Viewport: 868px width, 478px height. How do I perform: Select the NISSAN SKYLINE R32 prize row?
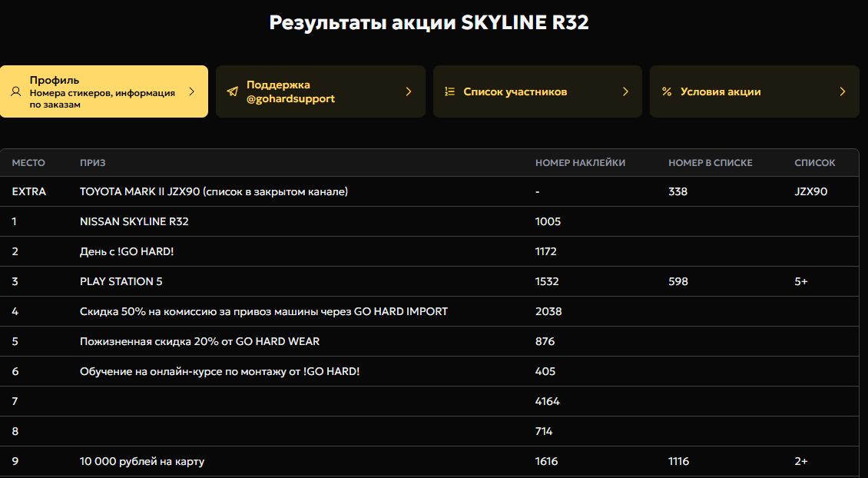pyautogui.click(x=134, y=221)
